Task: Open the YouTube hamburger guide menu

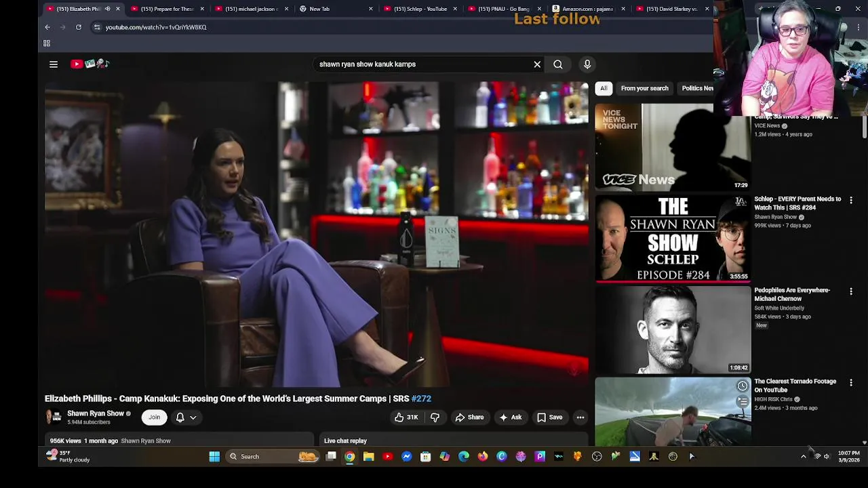Action: tap(54, 64)
